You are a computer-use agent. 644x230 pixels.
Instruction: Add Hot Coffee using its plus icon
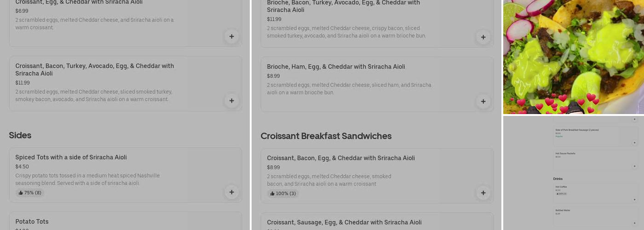635,200
